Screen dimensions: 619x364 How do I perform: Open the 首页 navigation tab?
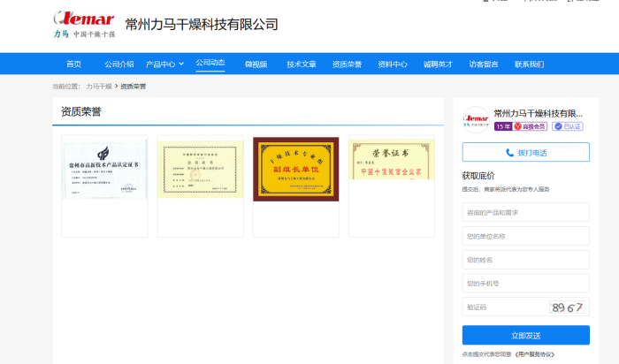click(x=73, y=64)
